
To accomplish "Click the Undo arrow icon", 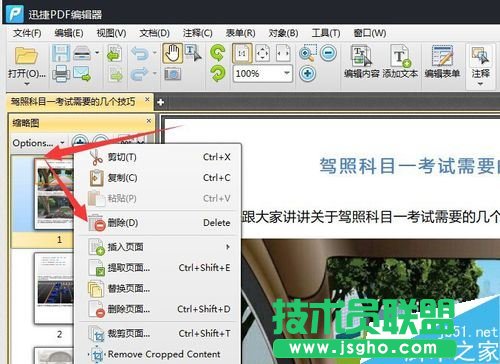I will click(x=139, y=53).
